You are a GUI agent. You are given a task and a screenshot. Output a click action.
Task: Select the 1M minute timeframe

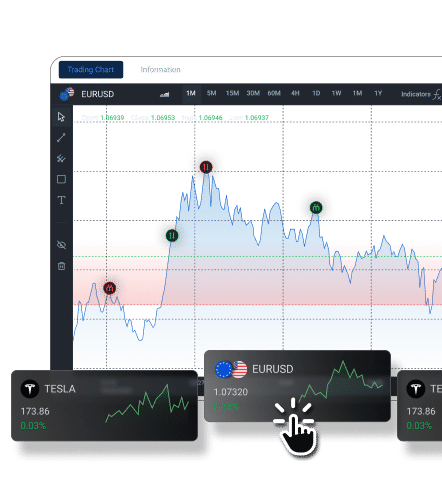click(x=191, y=93)
